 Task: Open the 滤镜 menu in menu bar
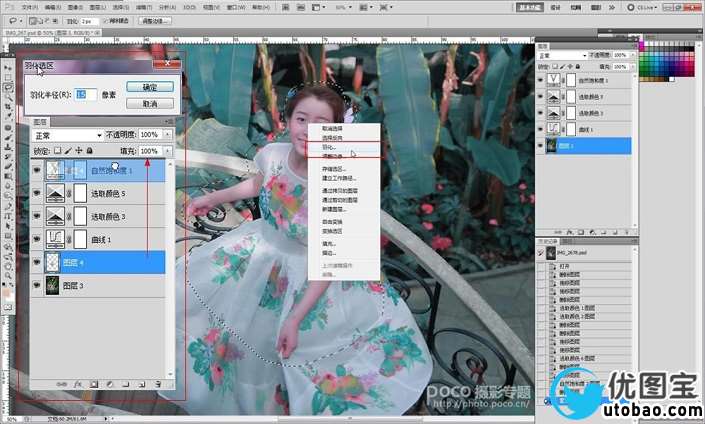click(x=144, y=7)
